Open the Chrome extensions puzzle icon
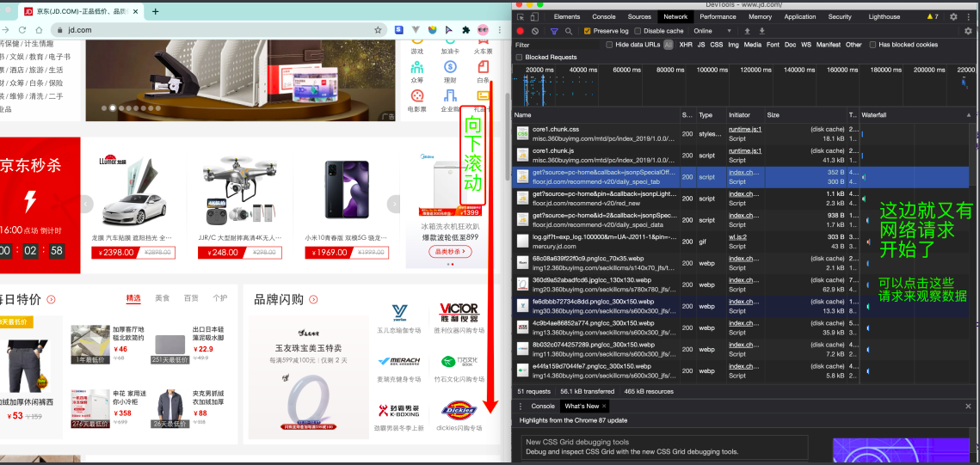The height and width of the screenshot is (465, 980). 465,29
